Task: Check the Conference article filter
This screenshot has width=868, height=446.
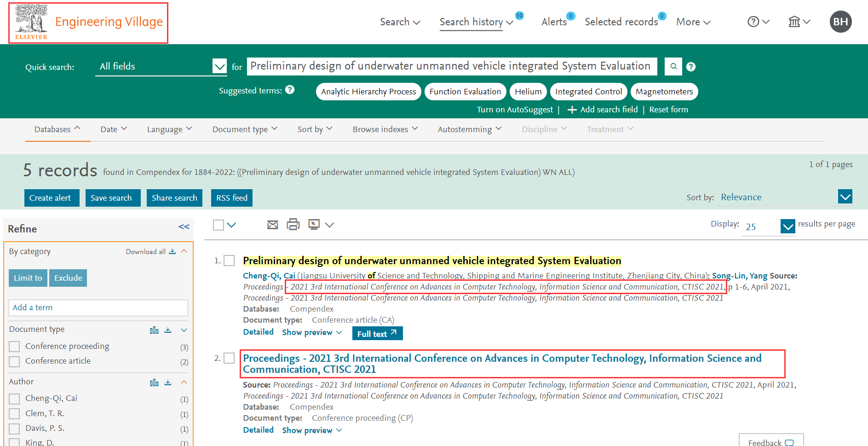Action: point(14,361)
